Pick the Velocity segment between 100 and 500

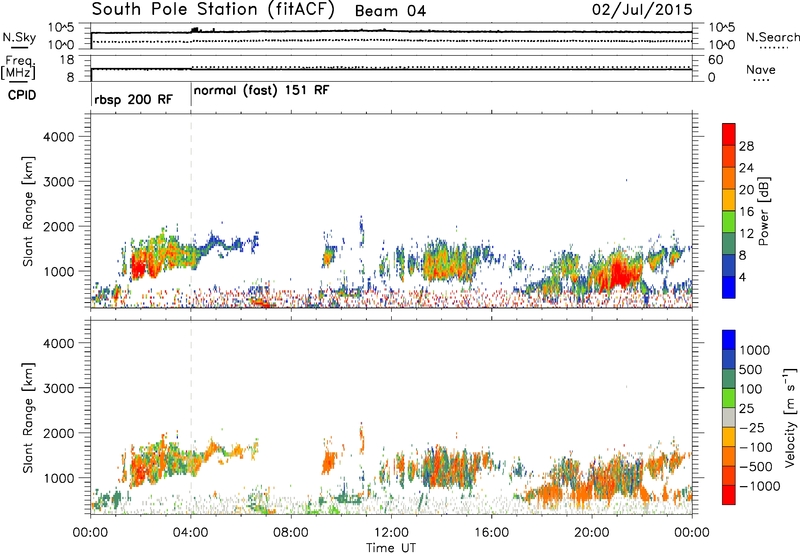729,379
